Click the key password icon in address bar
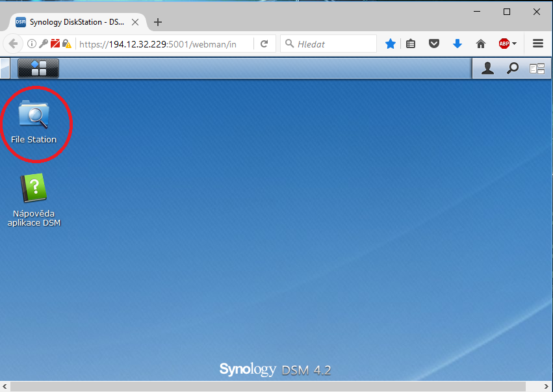Viewport: 553px width, 392px height. 44,44
